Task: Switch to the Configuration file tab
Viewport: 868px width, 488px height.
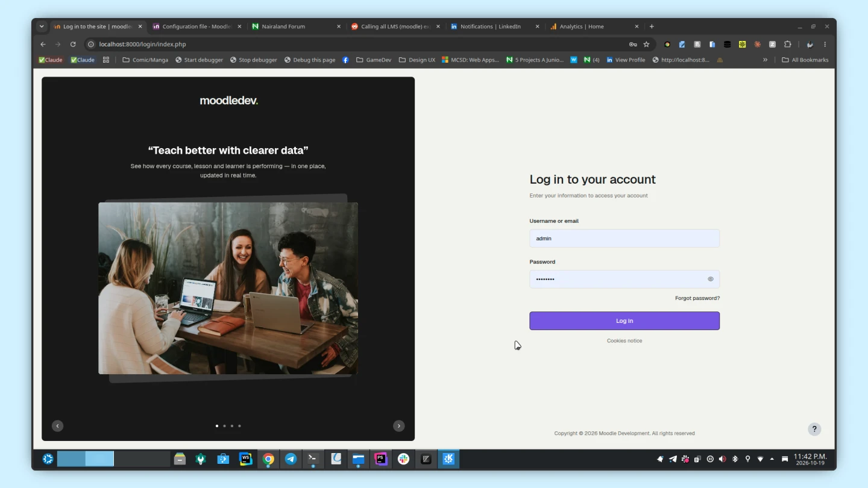Action: pyautogui.click(x=196, y=27)
